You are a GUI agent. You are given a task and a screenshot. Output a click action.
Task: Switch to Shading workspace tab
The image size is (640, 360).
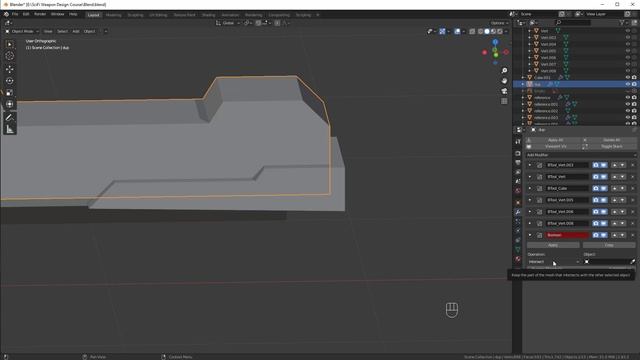[209, 15]
